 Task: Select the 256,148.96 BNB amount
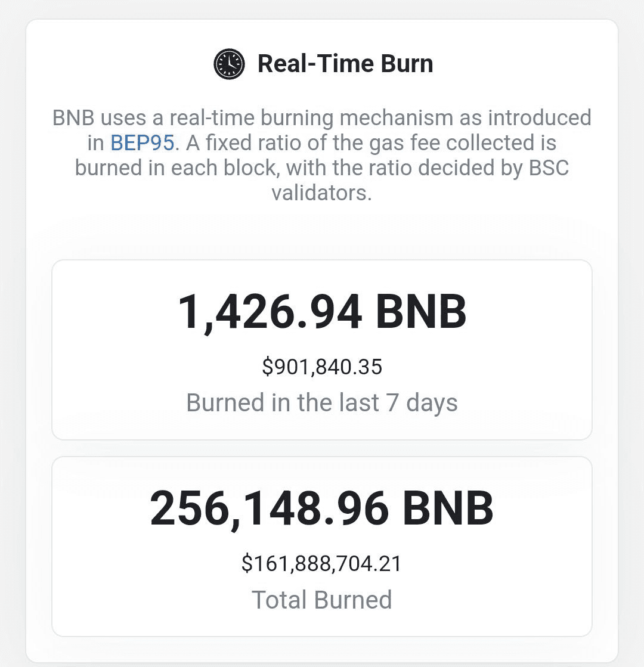322,508
